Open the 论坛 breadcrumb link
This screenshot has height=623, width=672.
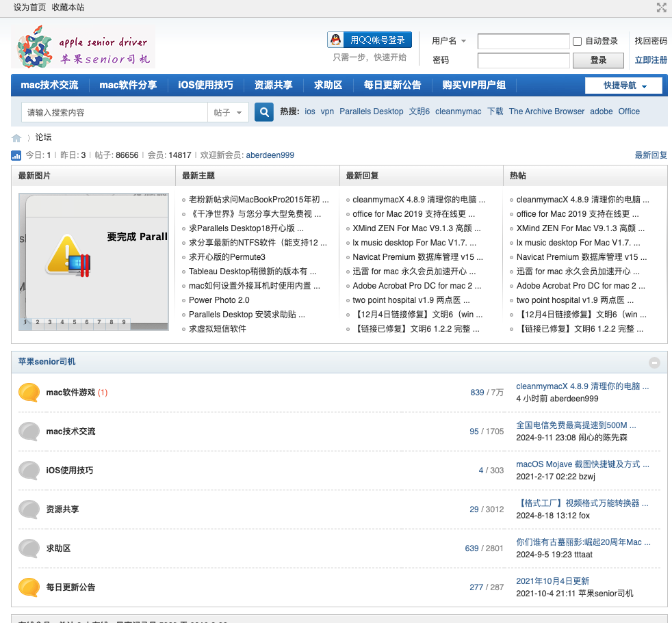click(x=43, y=137)
